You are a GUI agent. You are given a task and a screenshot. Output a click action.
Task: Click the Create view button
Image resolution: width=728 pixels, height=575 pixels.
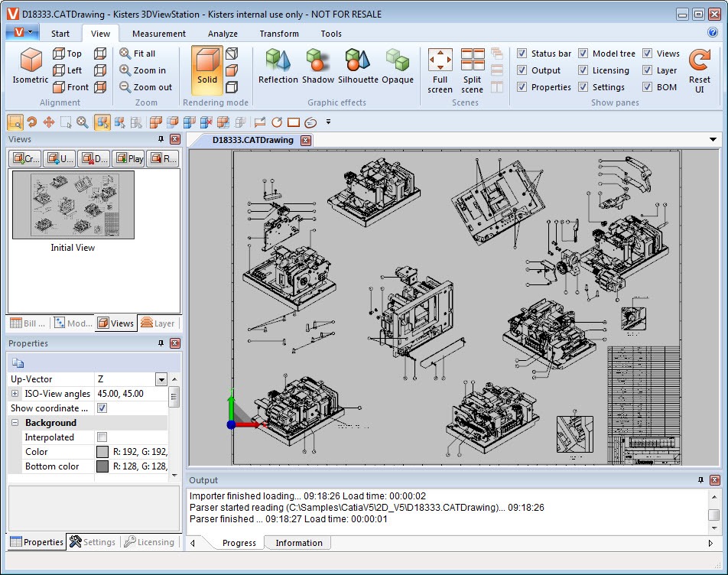pos(25,159)
